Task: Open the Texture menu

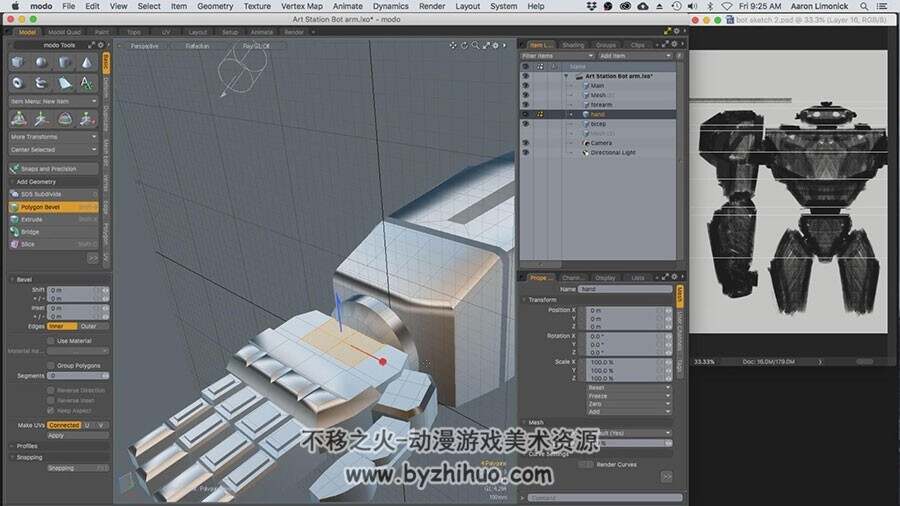Action: tap(257, 6)
